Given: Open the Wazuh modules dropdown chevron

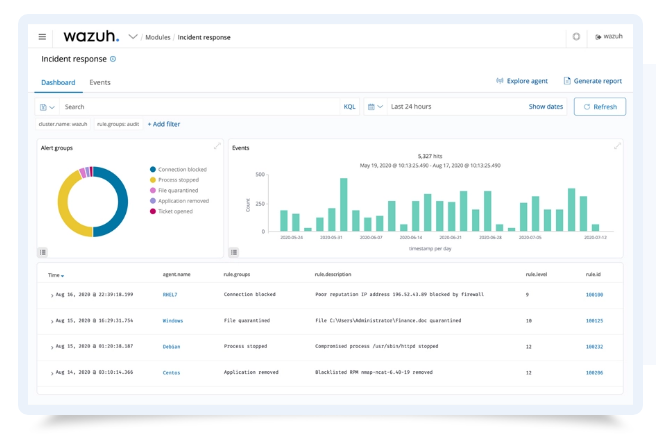Looking at the screenshot, I should coord(133,37).
